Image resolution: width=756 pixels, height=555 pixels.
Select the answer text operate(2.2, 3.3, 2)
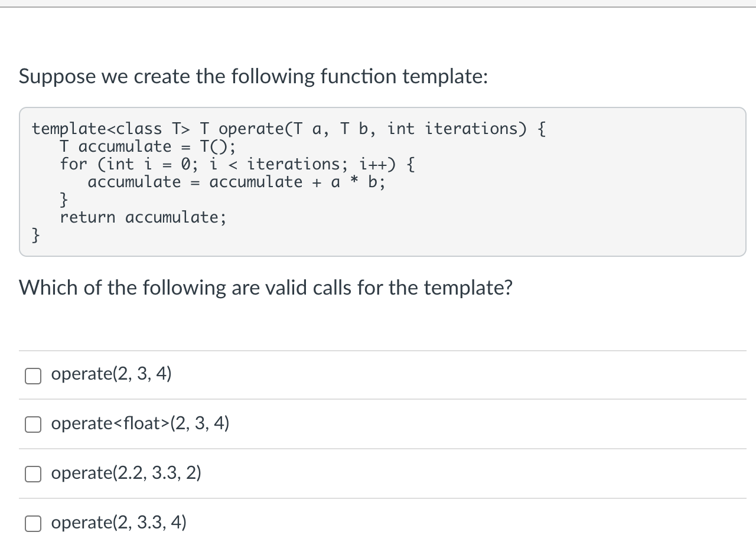[126, 473]
